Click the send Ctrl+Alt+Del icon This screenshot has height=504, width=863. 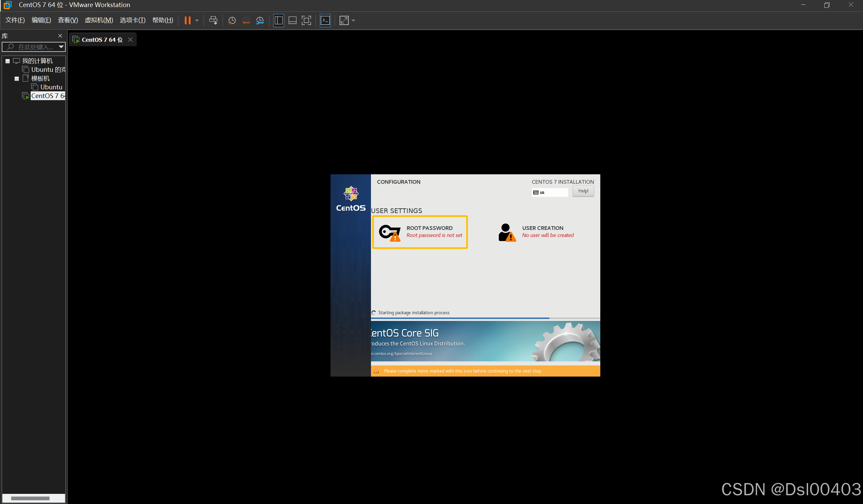(213, 21)
